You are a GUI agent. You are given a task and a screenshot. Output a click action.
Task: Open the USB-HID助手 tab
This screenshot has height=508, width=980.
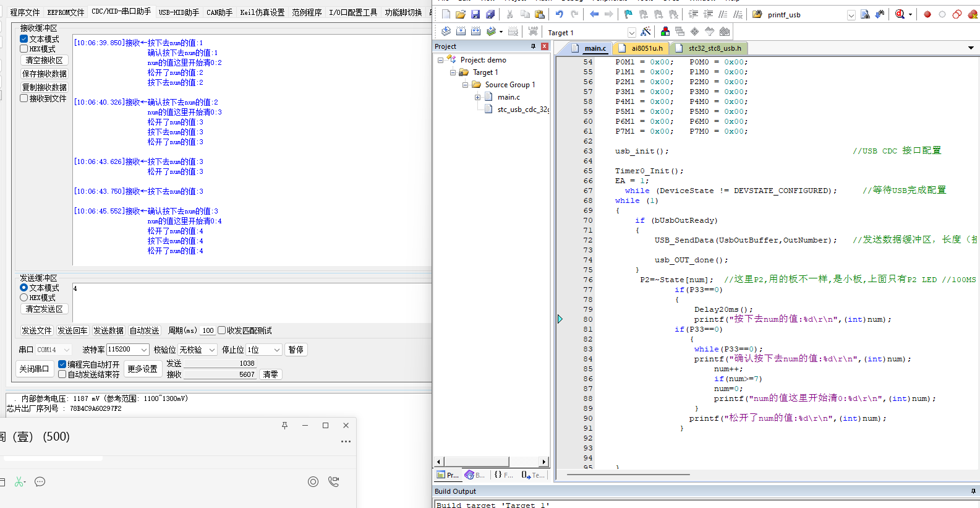179,12
